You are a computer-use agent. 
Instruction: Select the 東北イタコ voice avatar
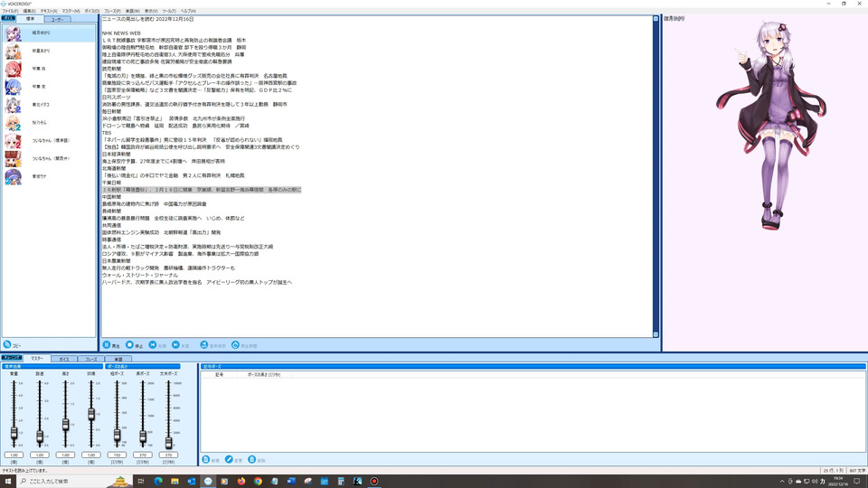pyautogui.click(x=13, y=105)
